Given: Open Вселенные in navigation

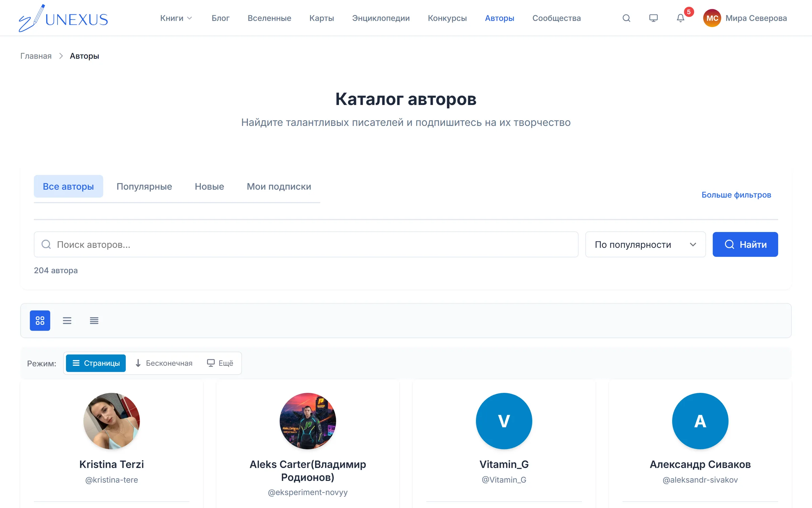Looking at the screenshot, I should point(269,18).
